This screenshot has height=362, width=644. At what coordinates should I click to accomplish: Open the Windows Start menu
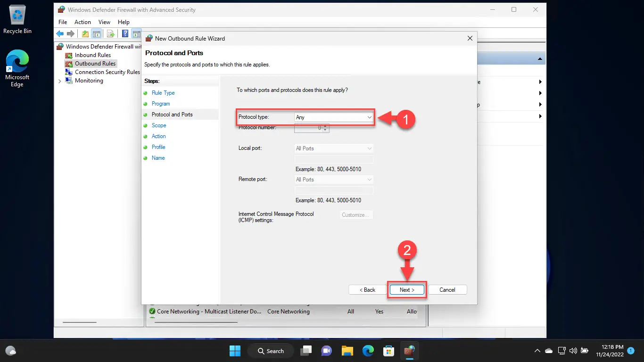click(234, 351)
